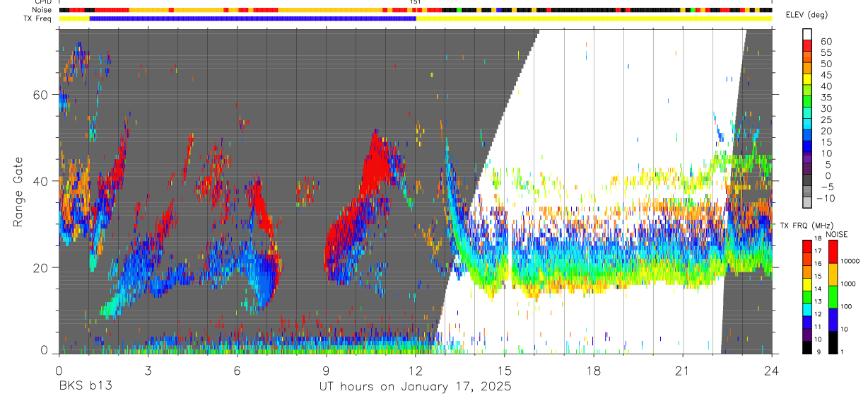The image size is (868, 401).
Task: Click green NOISE swatch between 1000 and 100
Action: [x=833, y=296]
